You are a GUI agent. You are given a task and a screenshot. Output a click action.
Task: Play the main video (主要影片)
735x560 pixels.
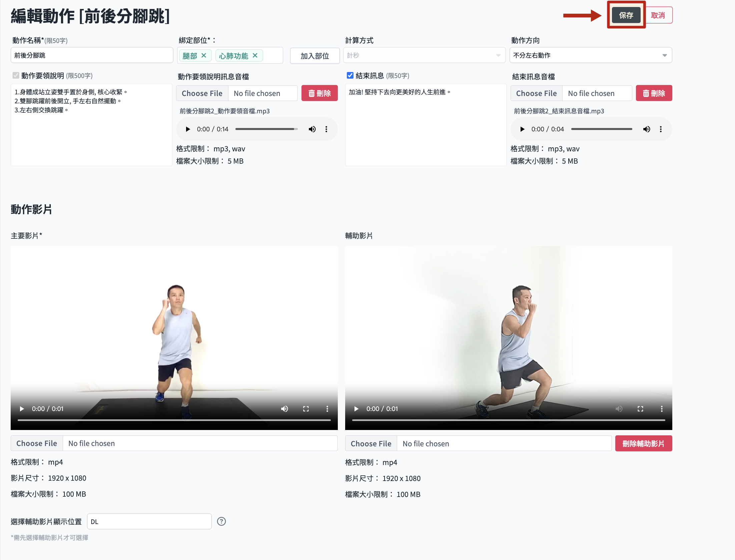coord(22,409)
